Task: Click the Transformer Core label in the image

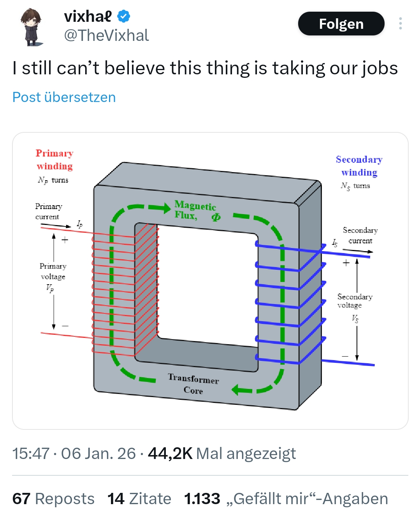Action: pyautogui.click(x=193, y=384)
